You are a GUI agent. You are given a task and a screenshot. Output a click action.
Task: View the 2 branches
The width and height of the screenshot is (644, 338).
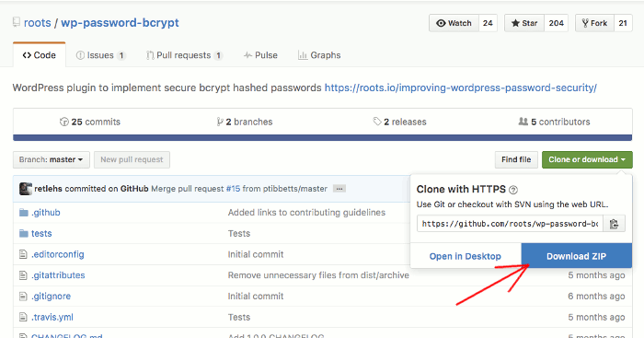tap(245, 122)
